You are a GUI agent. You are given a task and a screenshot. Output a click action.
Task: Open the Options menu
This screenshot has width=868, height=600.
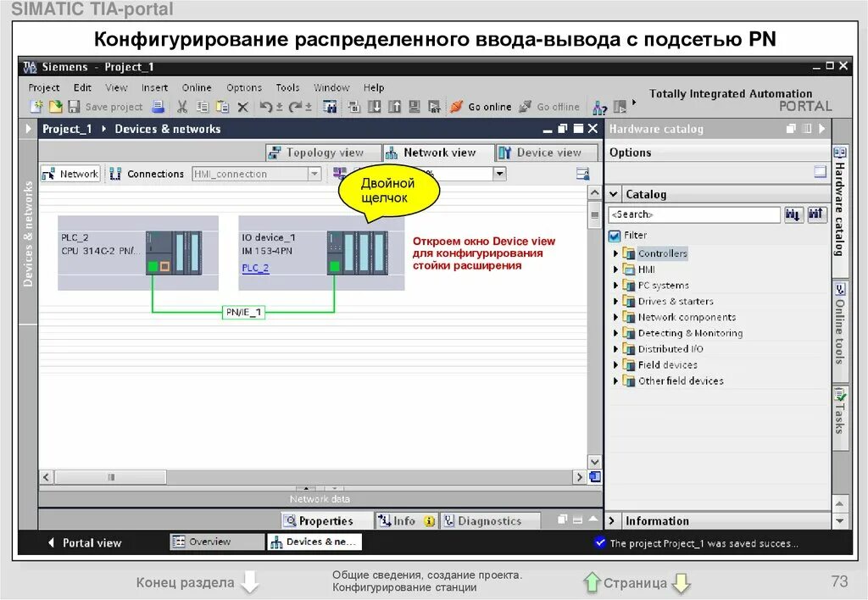coord(244,87)
